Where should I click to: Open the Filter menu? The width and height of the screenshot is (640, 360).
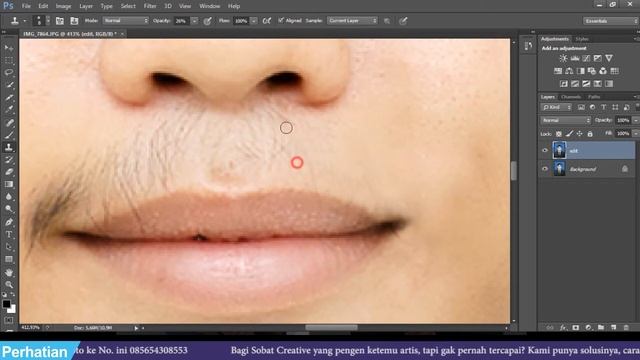click(150, 6)
